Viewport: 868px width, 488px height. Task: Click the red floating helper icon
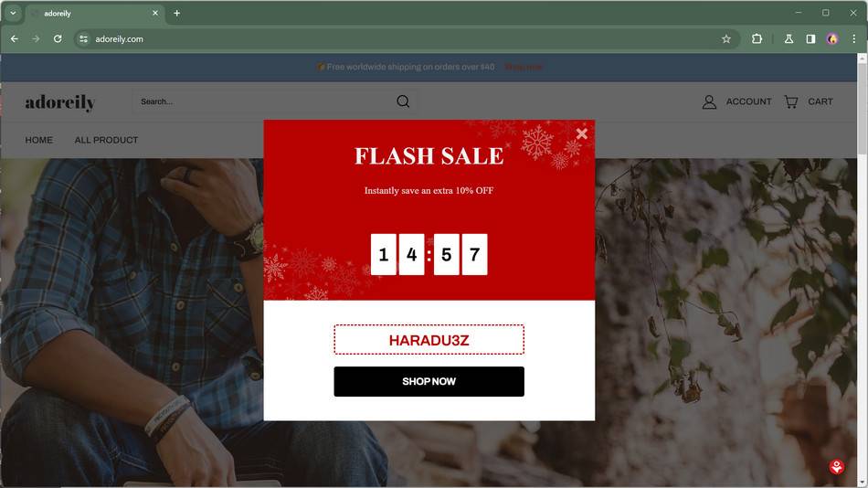pos(836,466)
